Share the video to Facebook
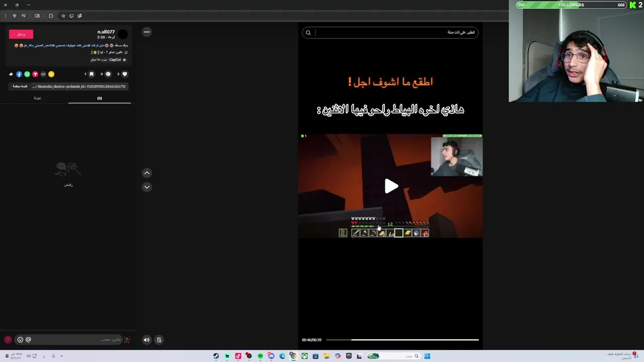Viewport: 644px width, 362px height. [19, 74]
